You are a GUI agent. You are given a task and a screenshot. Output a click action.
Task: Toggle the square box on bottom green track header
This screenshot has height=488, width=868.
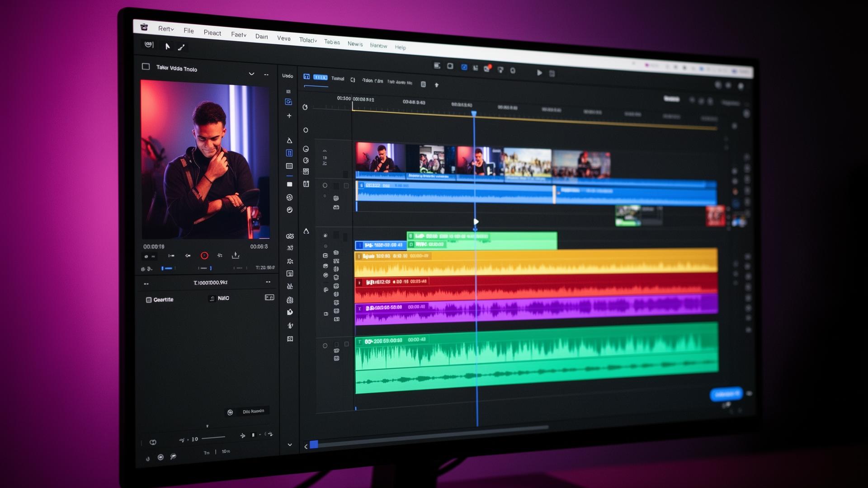(347, 344)
